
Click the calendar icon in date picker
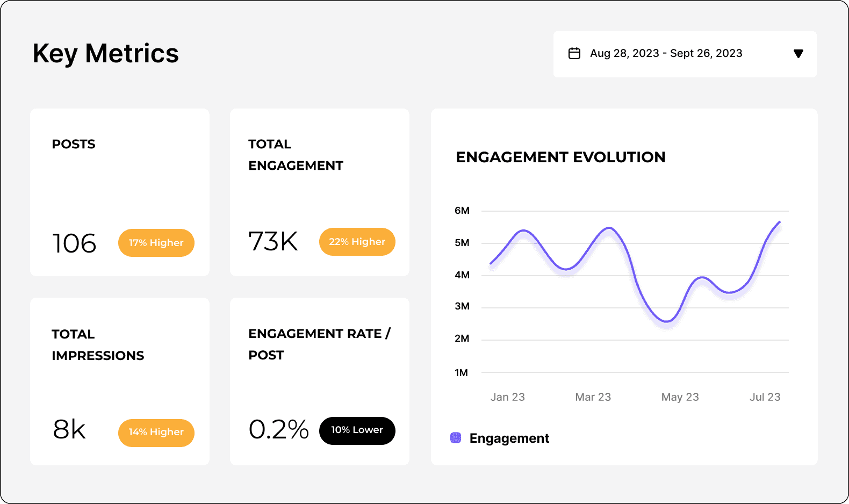pos(574,54)
